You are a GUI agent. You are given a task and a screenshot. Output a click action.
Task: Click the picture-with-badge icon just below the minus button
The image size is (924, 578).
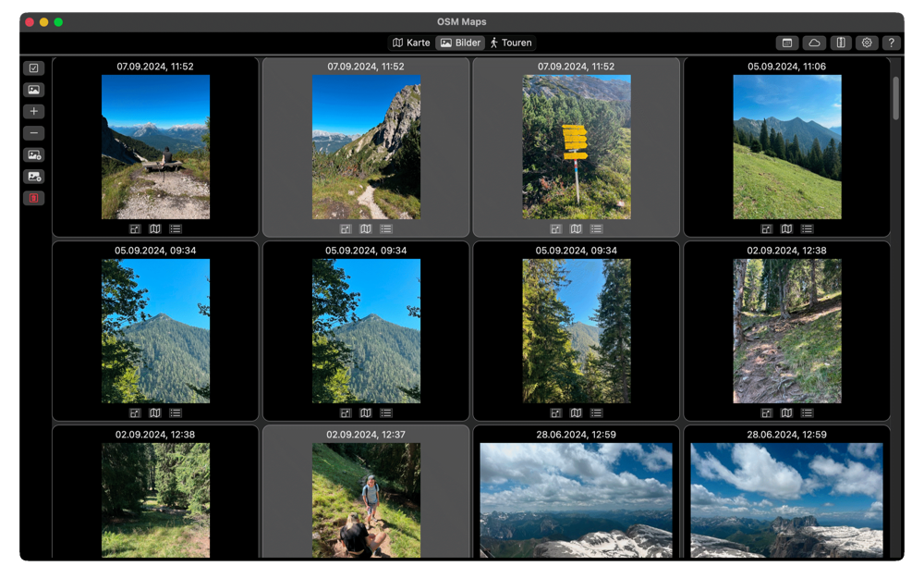(33, 154)
